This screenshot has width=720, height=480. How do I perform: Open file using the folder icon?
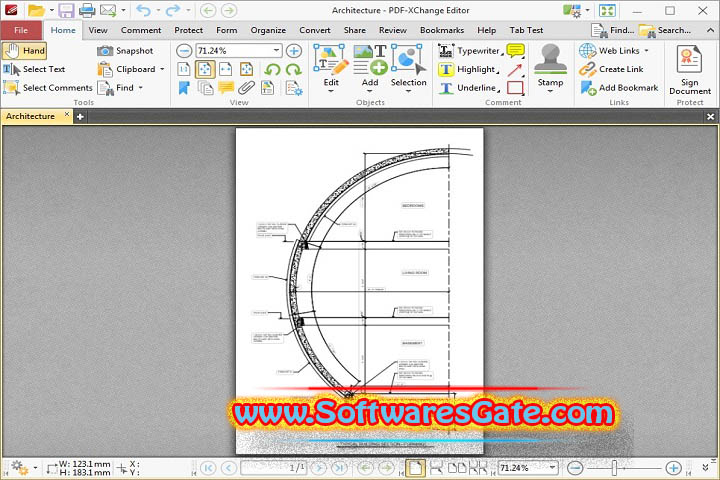[36, 10]
